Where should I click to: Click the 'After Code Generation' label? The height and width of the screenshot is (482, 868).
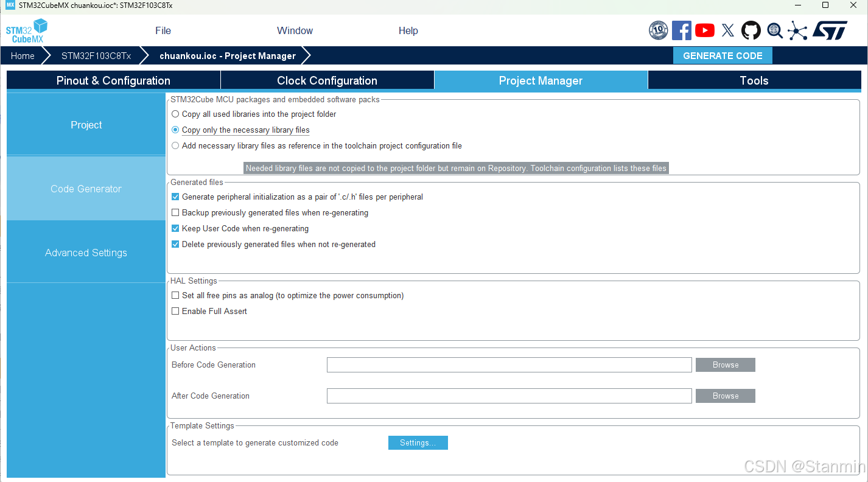click(211, 396)
